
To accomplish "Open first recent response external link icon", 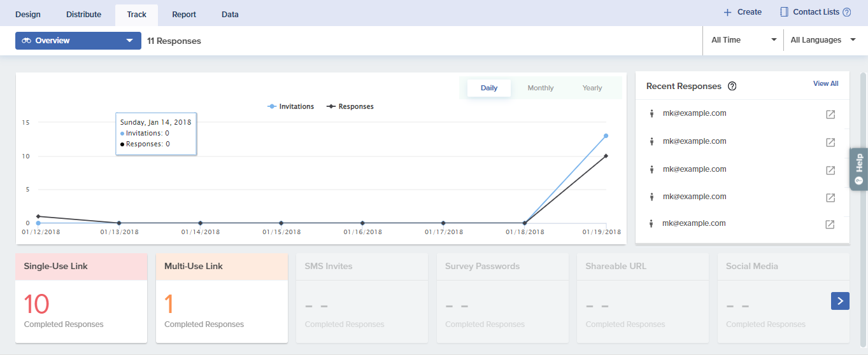I will coord(830,115).
